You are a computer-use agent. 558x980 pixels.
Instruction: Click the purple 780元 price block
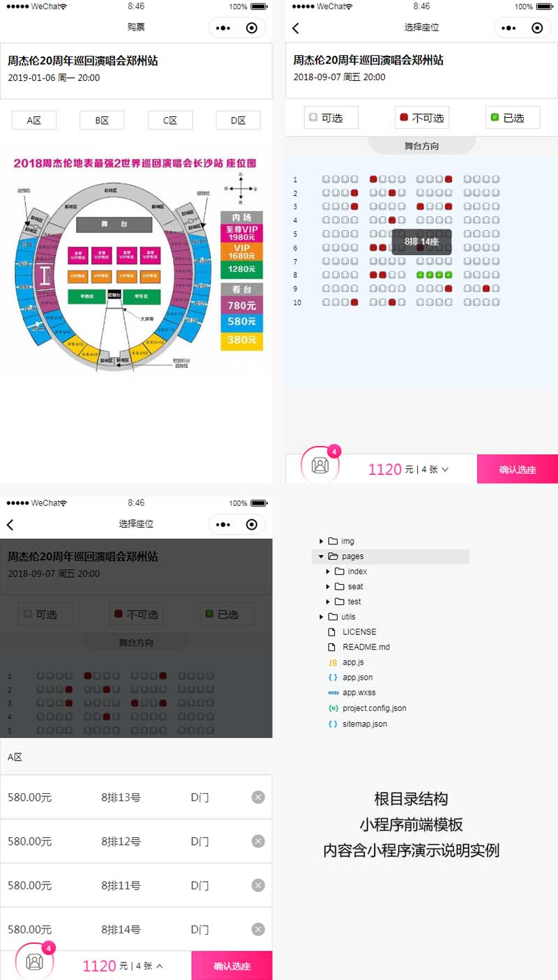tap(241, 305)
